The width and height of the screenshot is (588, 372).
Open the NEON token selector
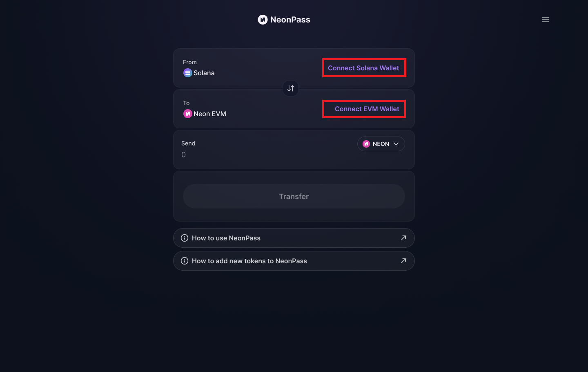pyautogui.click(x=381, y=144)
